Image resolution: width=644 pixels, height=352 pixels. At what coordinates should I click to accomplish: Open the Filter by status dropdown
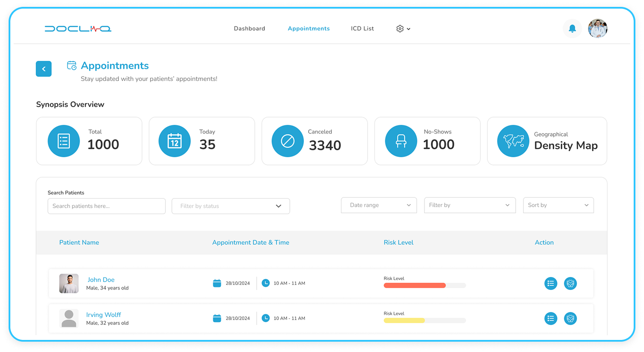click(230, 206)
